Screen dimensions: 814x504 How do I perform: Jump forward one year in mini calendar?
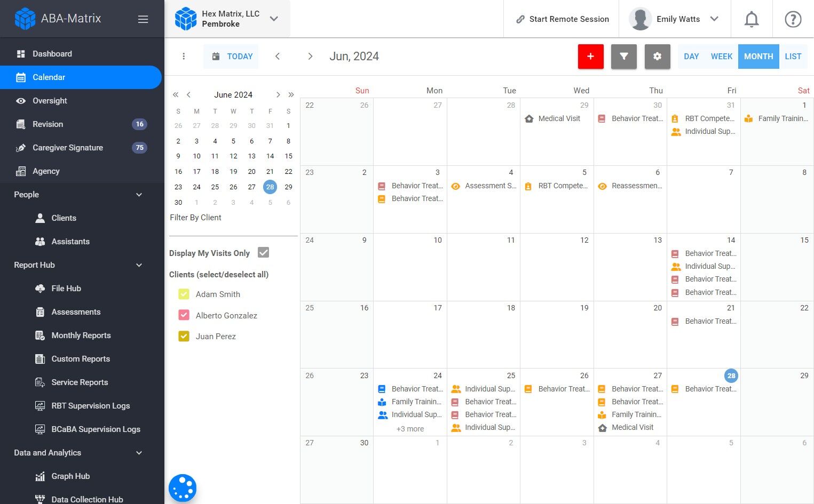tap(291, 95)
